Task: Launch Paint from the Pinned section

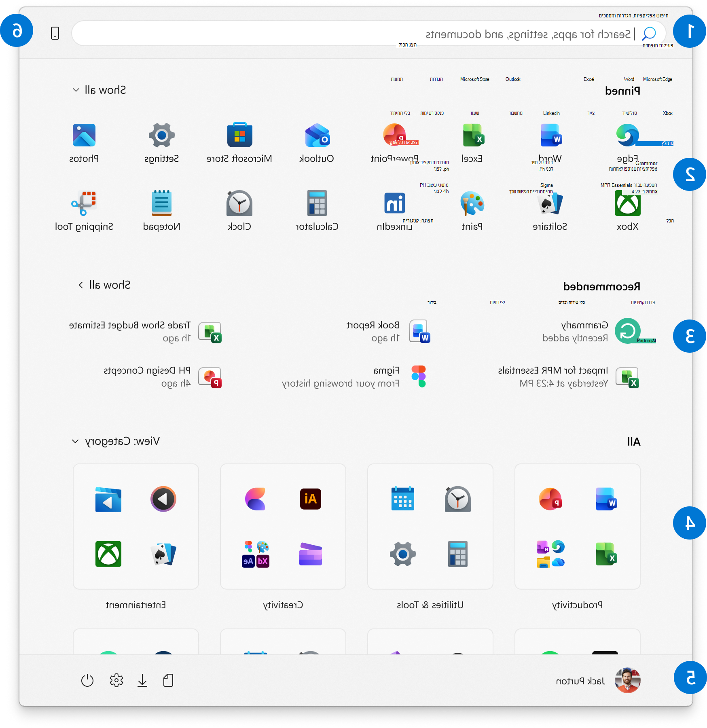Action: pyautogui.click(x=472, y=211)
